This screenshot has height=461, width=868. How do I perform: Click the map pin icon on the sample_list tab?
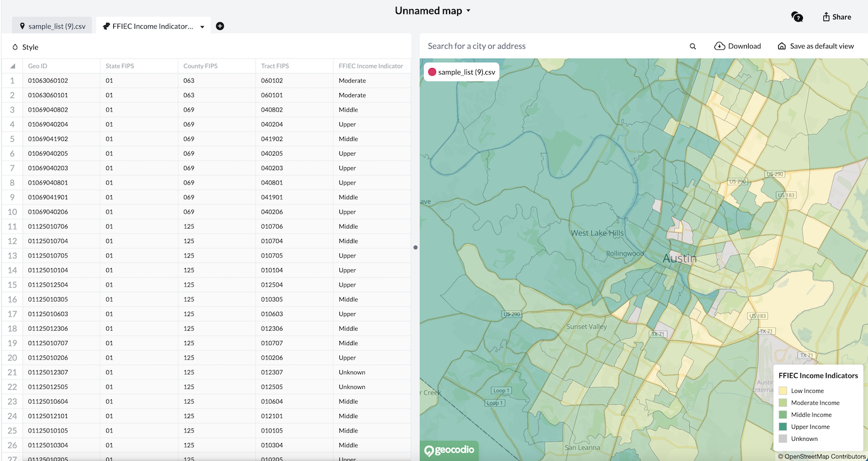tap(22, 25)
